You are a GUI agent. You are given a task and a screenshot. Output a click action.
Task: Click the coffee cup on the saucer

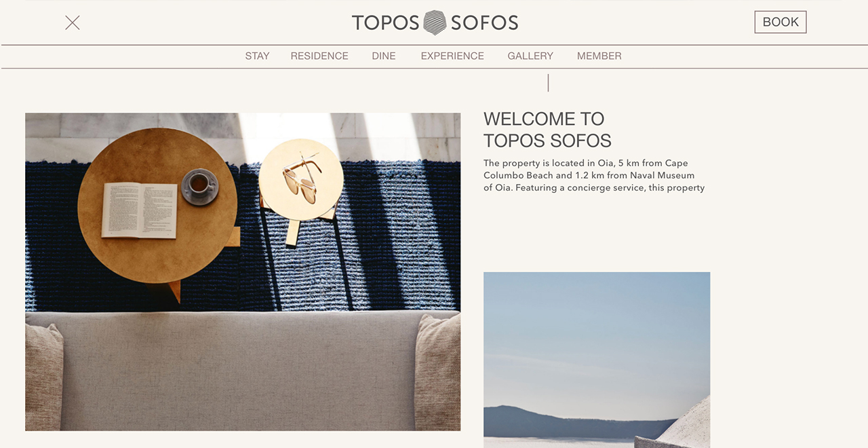(x=199, y=185)
